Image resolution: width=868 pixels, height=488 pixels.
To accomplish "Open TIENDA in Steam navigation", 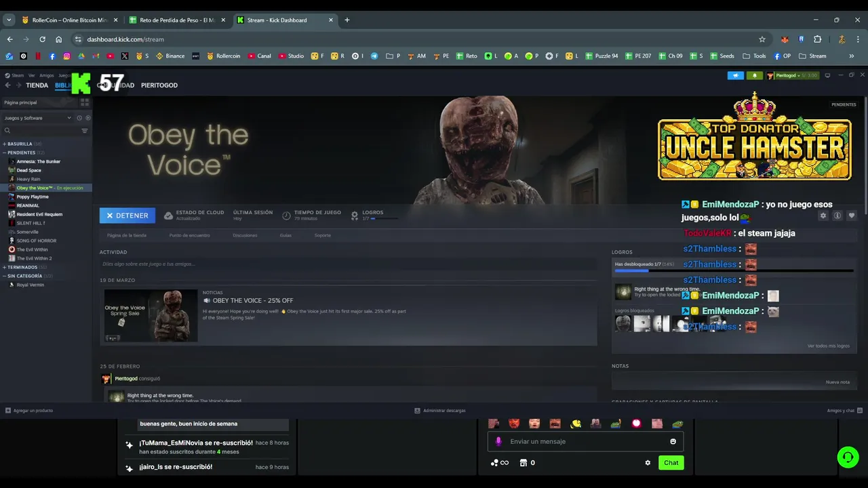I will pyautogui.click(x=37, y=85).
